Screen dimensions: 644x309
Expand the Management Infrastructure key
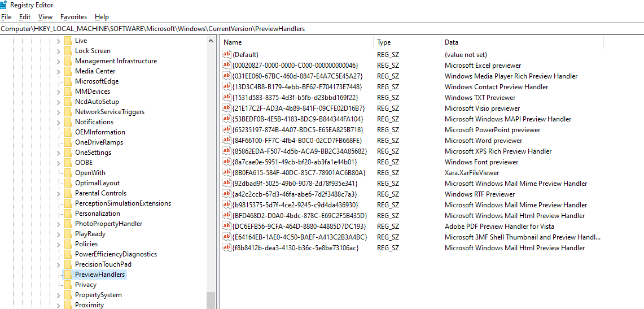coord(58,61)
